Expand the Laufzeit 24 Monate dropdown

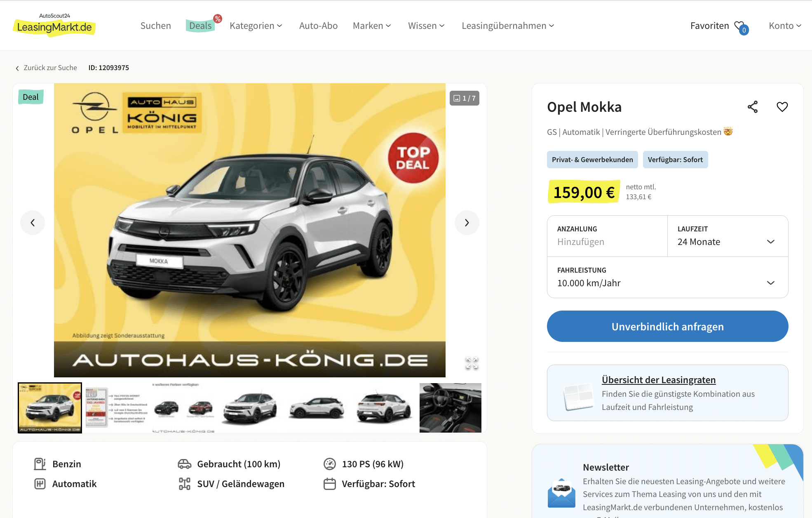click(x=728, y=236)
